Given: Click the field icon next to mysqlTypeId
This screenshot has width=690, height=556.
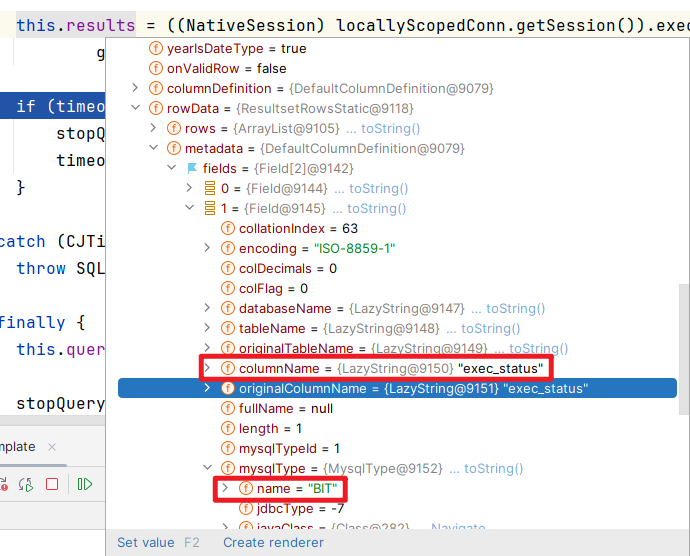Looking at the screenshot, I should pyautogui.click(x=228, y=449).
